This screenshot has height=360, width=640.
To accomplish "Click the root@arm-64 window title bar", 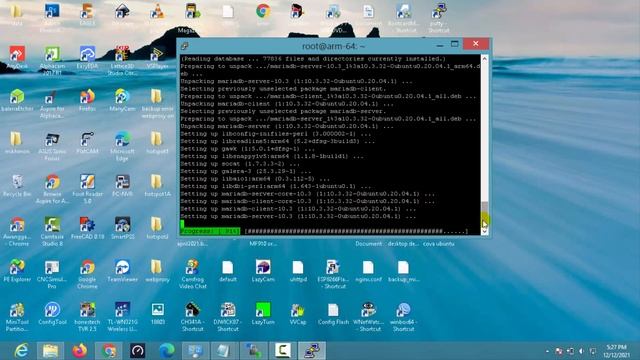I will coord(333,46).
